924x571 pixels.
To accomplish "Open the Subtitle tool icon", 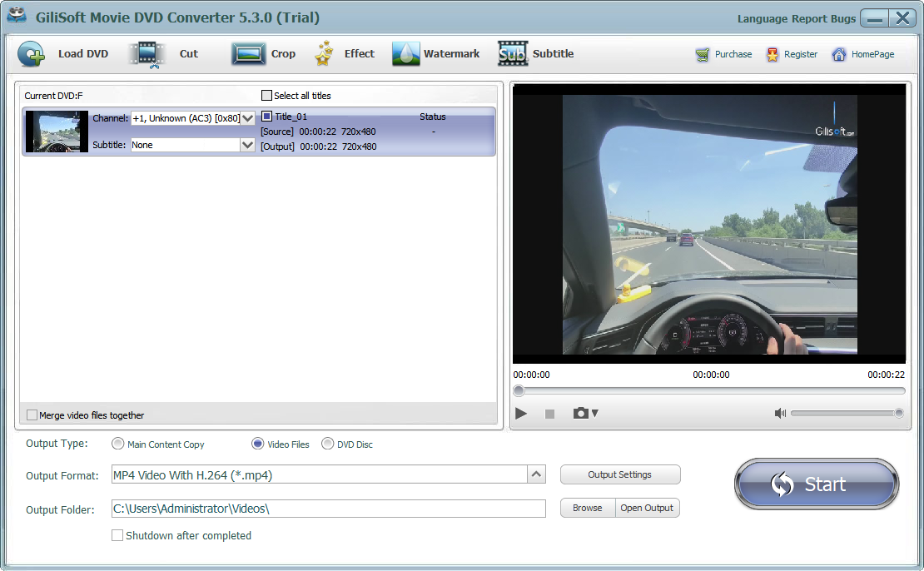I will tap(513, 53).
